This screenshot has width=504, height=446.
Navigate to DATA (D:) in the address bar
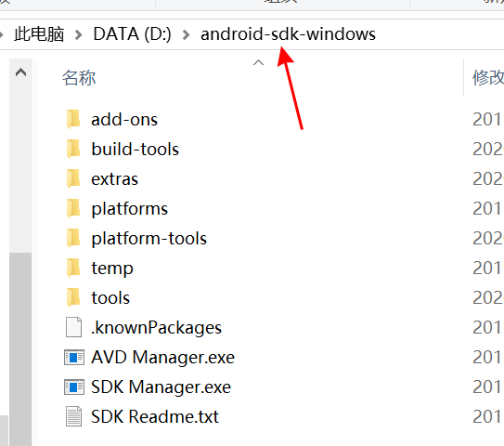pyautogui.click(x=132, y=33)
